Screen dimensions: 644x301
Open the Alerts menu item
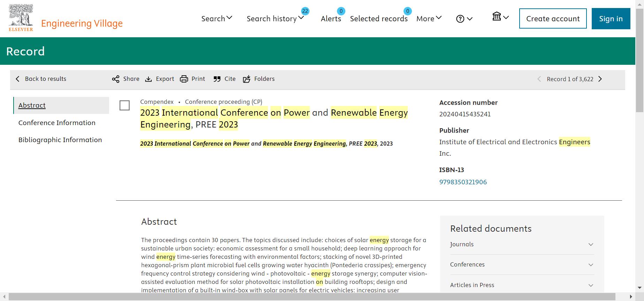pos(331,19)
